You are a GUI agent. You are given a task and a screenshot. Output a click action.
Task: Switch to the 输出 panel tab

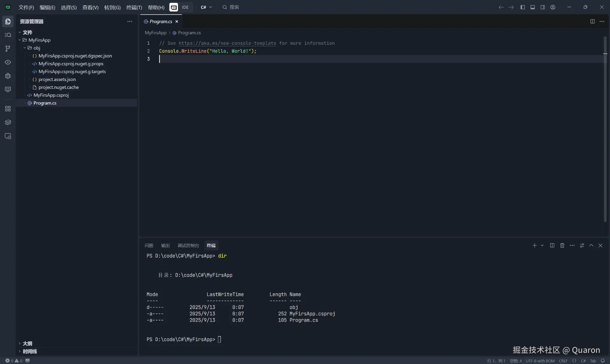click(x=165, y=246)
